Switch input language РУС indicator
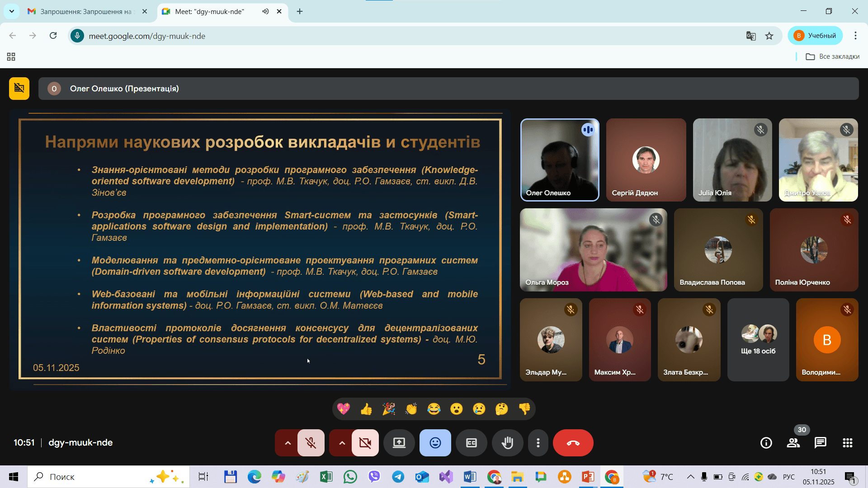This screenshot has width=868, height=488. [x=788, y=477]
